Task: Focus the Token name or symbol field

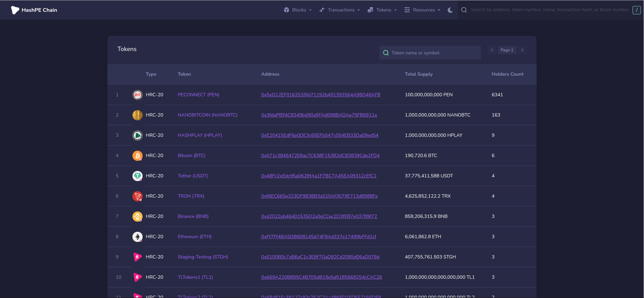Action: (x=430, y=53)
